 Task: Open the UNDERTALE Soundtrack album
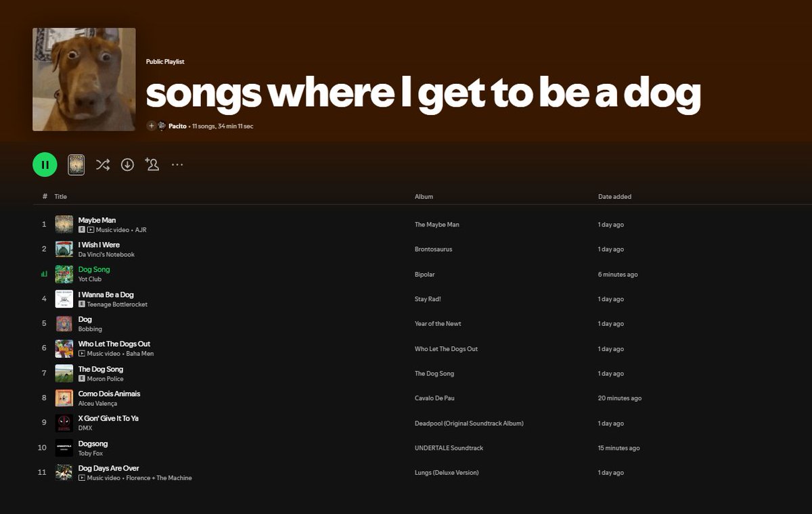pyautogui.click(x=449, y=448)
